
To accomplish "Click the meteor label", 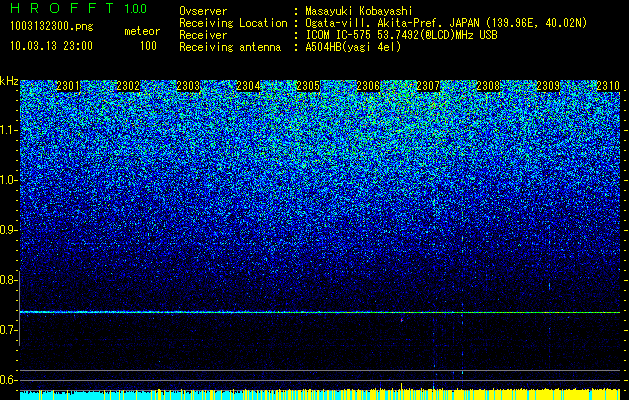I will 142,31.
